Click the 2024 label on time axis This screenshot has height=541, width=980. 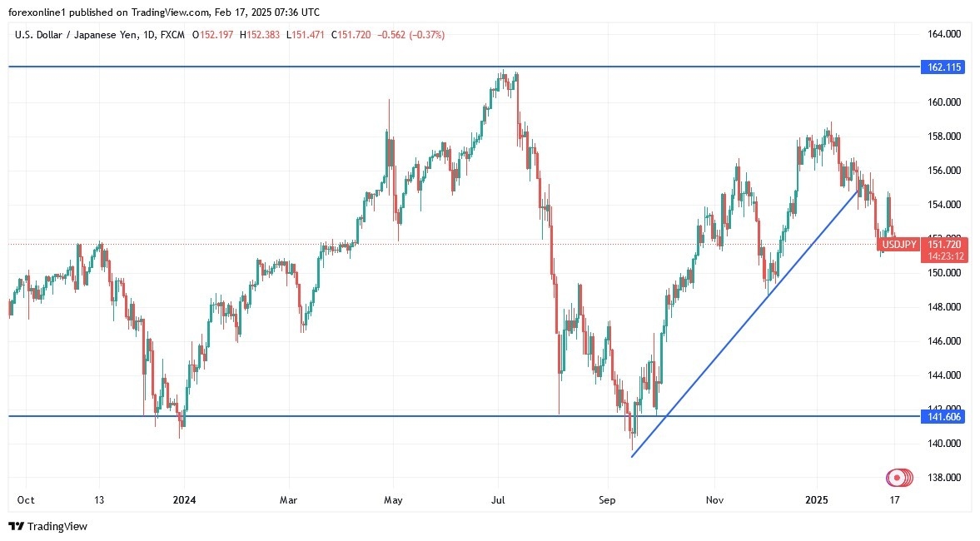(183, 500)
